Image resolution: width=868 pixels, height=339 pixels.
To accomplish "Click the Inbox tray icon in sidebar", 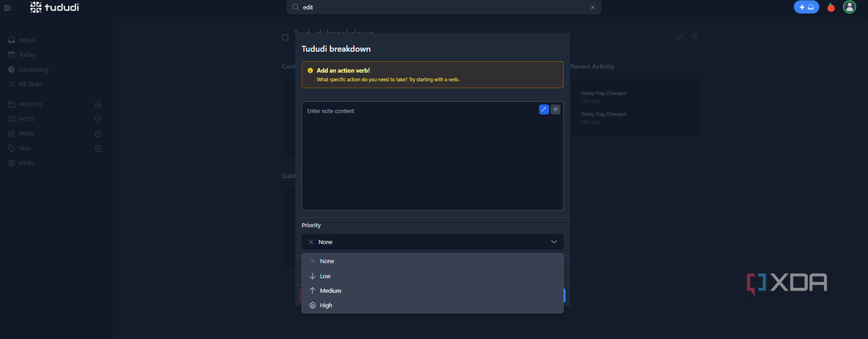I will tap(11, 40).
